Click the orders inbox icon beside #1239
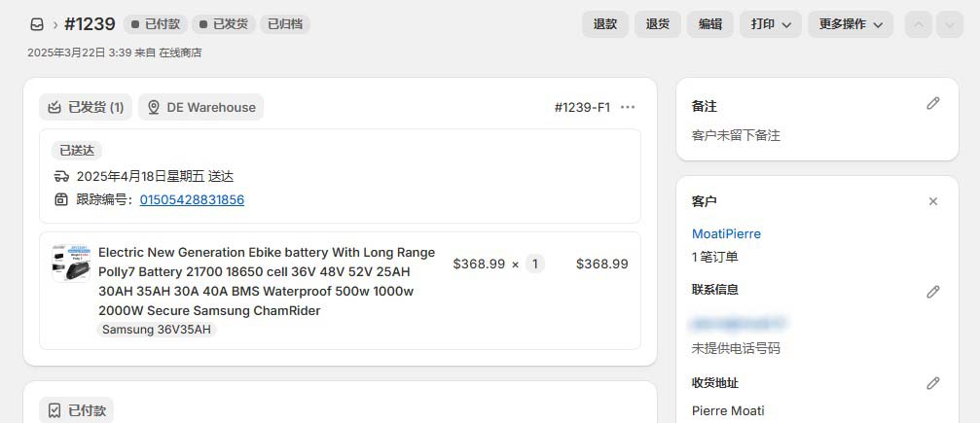 [37, 24]
